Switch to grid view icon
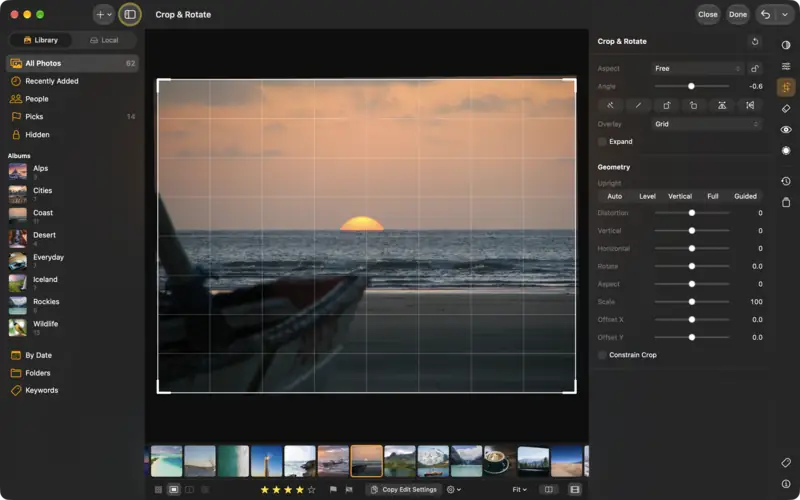The width and height of the screenshot is (800, 500). click(x=158, y=489)
